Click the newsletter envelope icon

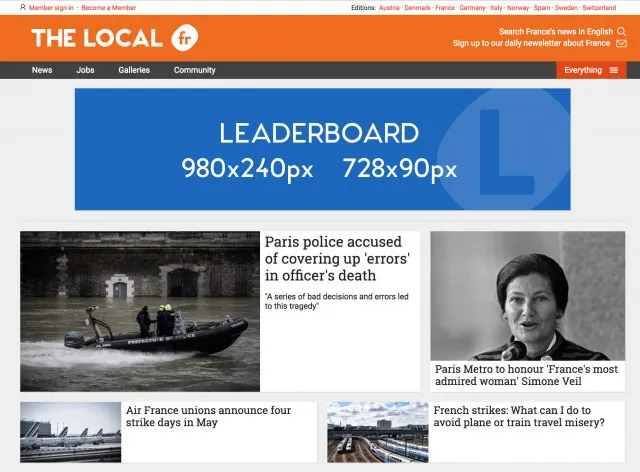pyautogui.click(x=621, y=43)
